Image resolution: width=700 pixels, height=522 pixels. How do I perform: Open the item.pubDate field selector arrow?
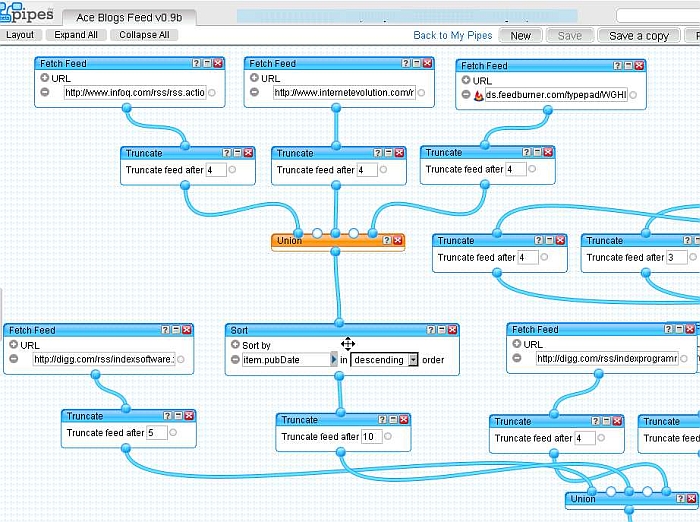[333, 359]
